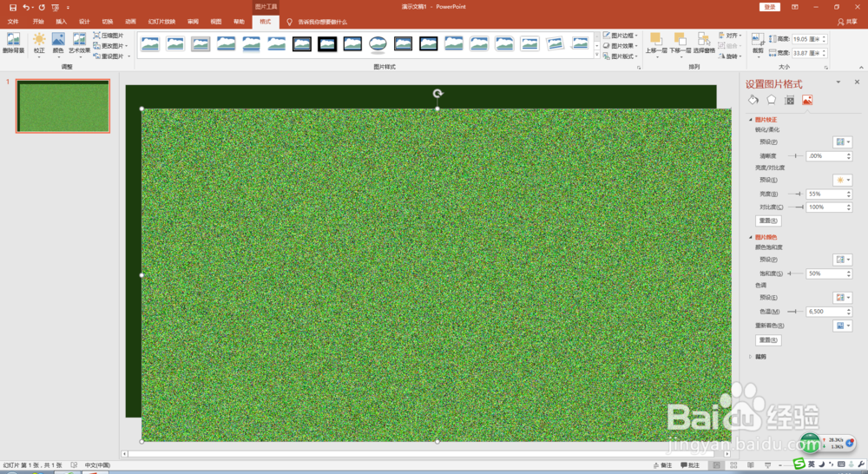Click the height (高度) input field
Image resolution: width=868 pixels, height=474 pixels.
pos(808,39)
